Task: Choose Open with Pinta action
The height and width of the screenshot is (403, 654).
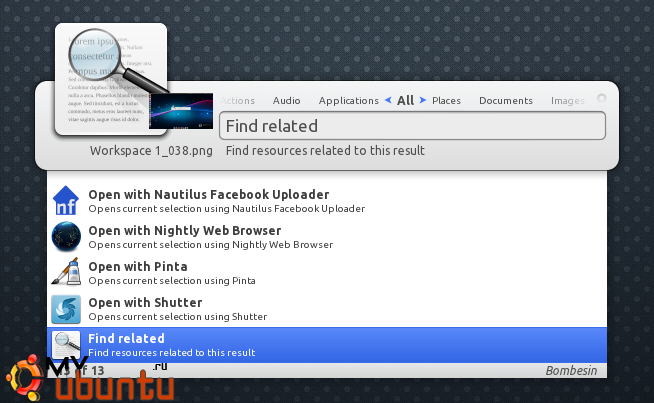Action: click(152, 267)
